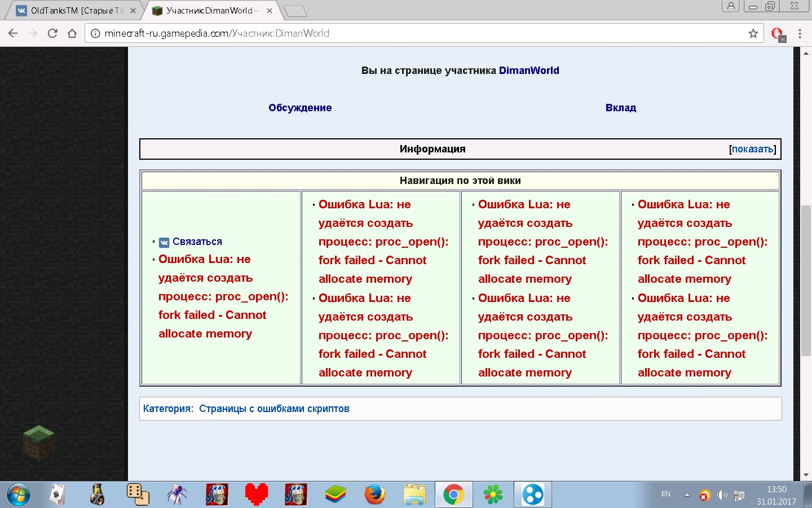Open the Обсуждение link
This screenshot has width=812, height=508.
pos(300,108)
